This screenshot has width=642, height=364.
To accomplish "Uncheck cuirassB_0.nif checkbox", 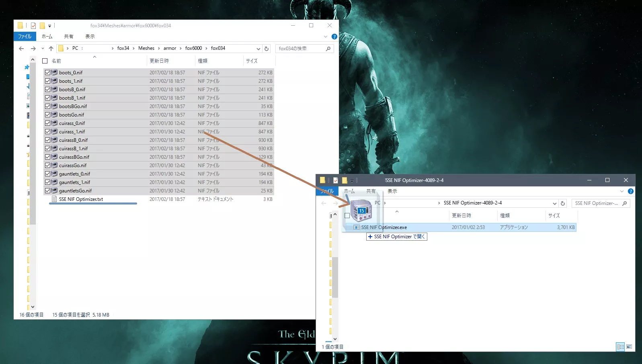I will click(47, 140).
